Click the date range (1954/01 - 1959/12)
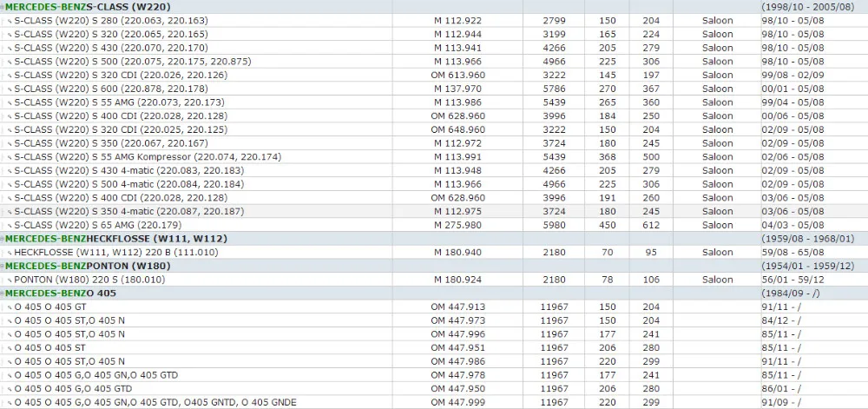The image size is (868, 409). (x=809, y=266)
